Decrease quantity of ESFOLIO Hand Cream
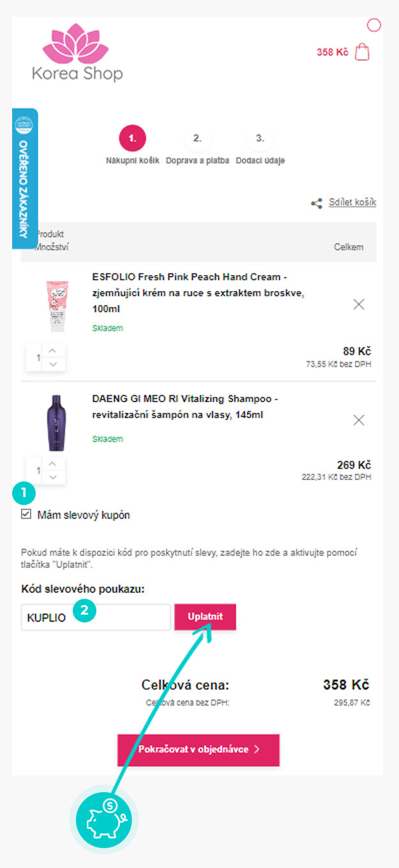Screen dimensions: 399x868 [53, 364]
